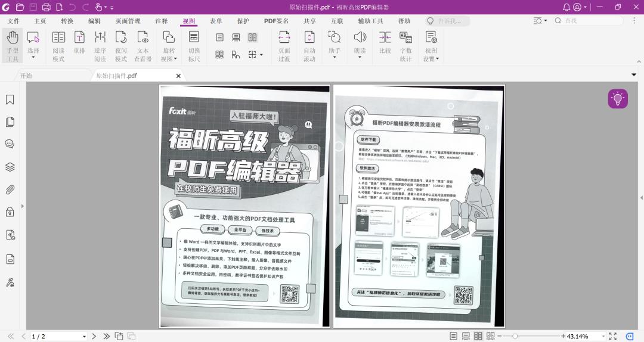Image resolution: width=644 pixels, height=342 pixels.
Task: Switch to the Edit (编辑) tab
Action: [x=94, y=20]
